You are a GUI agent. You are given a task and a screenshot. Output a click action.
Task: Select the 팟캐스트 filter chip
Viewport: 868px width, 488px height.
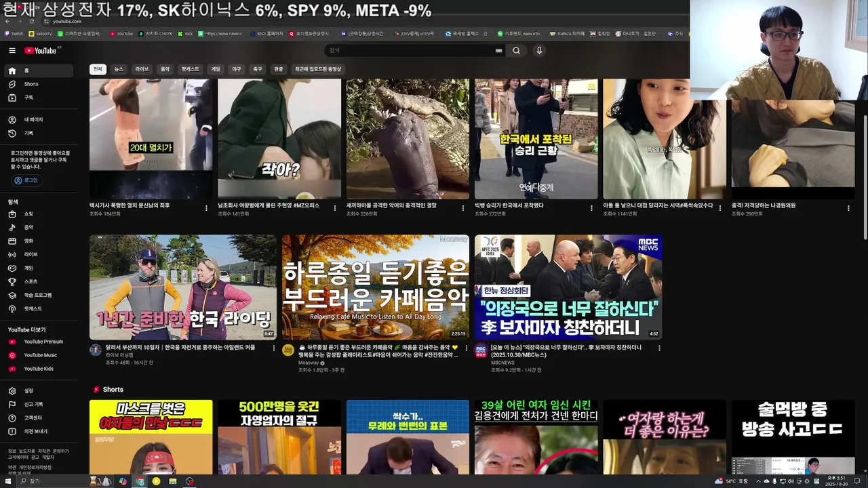[x=190, y=69]
